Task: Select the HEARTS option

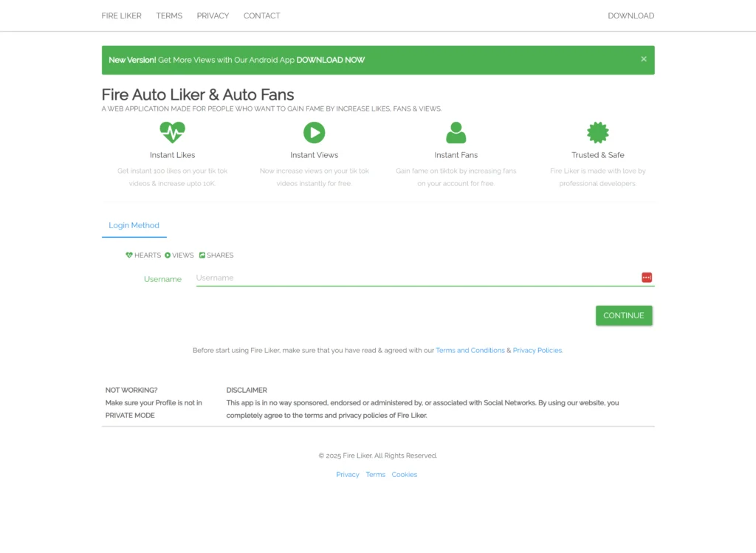Action: click(x=146, y=255)
